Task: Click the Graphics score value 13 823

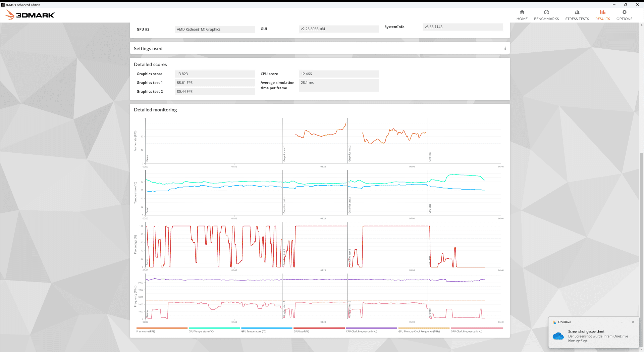Action: click(x=215, y=74)
